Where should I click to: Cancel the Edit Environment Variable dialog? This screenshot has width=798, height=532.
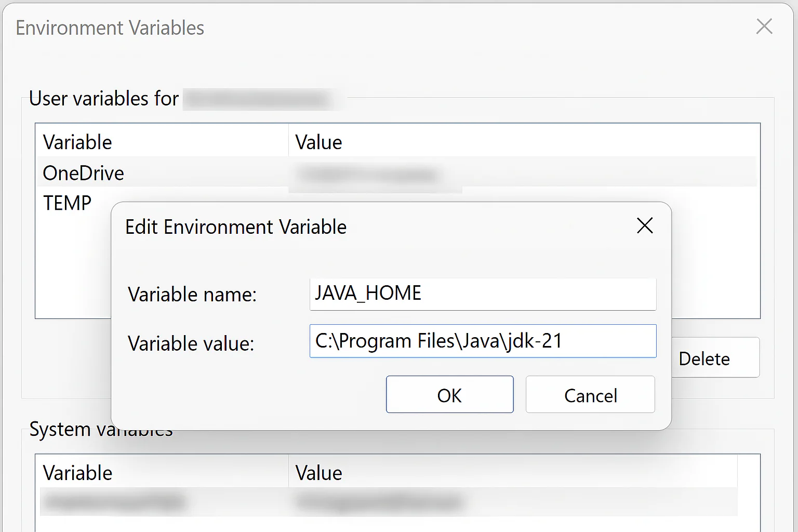590,394
